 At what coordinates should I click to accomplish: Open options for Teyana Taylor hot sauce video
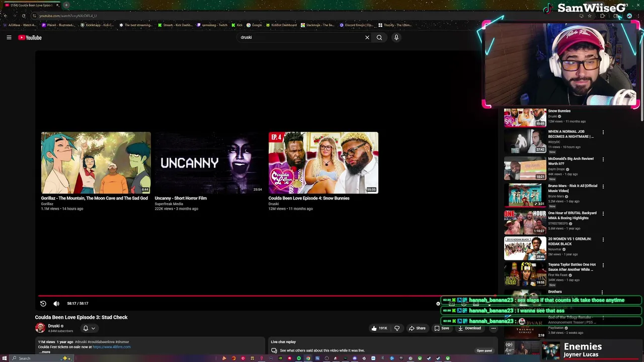pos(603,265)
